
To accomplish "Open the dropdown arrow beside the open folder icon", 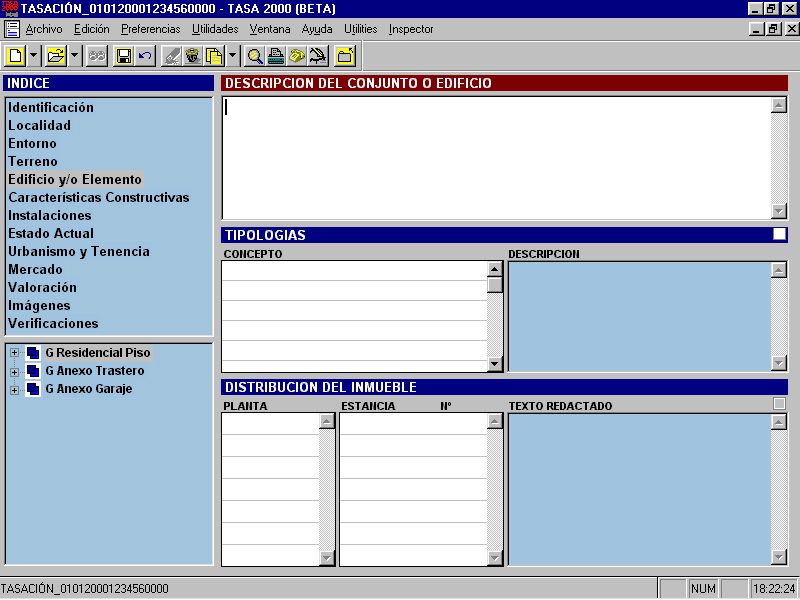I will tap(74, 56).
